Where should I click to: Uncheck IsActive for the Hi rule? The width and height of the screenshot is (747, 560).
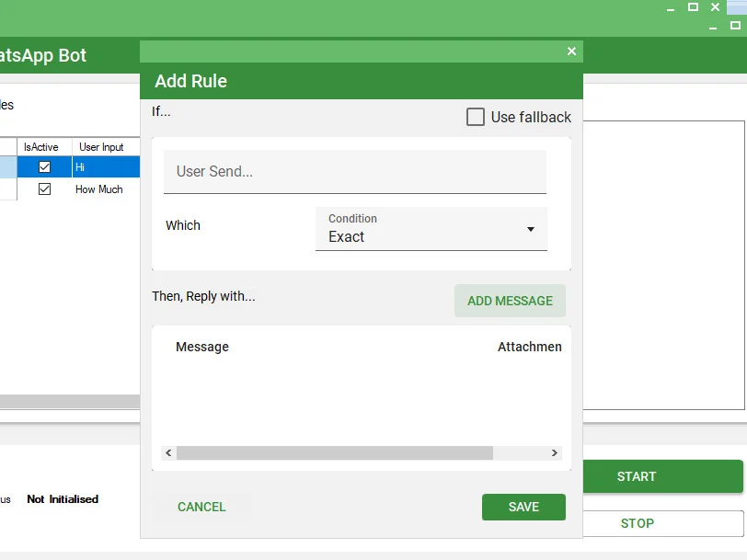[x=43, y=166]
